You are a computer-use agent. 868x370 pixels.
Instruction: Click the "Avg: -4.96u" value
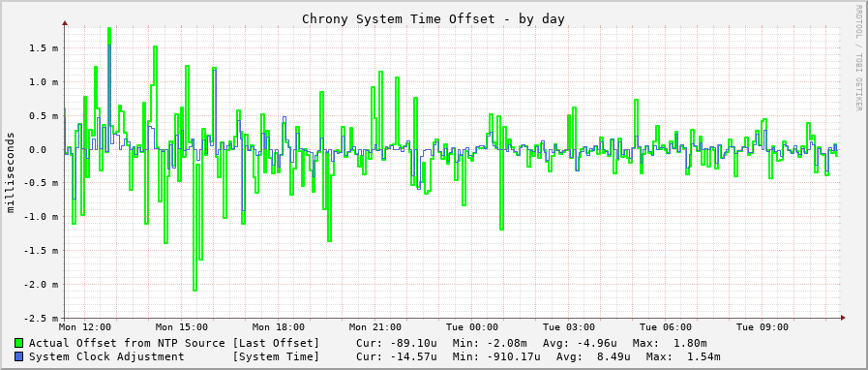580,344
